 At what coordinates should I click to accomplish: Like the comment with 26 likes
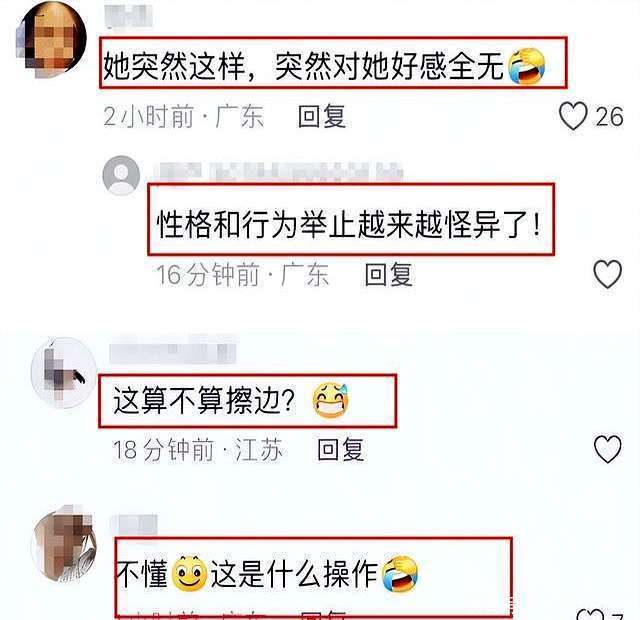coord(573,116)
